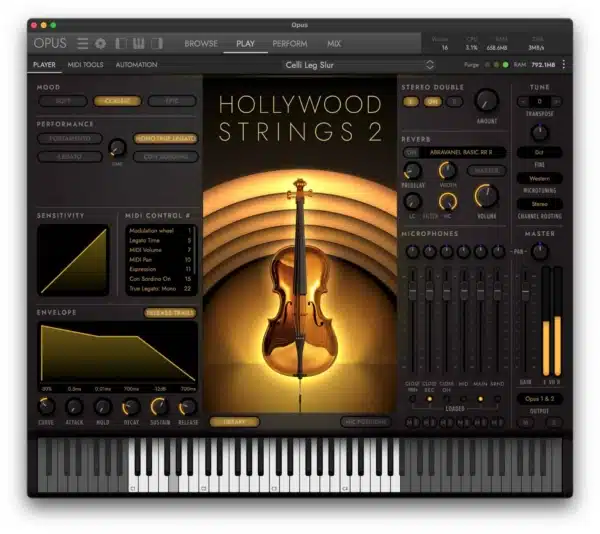Open the Abravanel reverb preset dropdown
600x534 pixels.
[x=461, y=152]
